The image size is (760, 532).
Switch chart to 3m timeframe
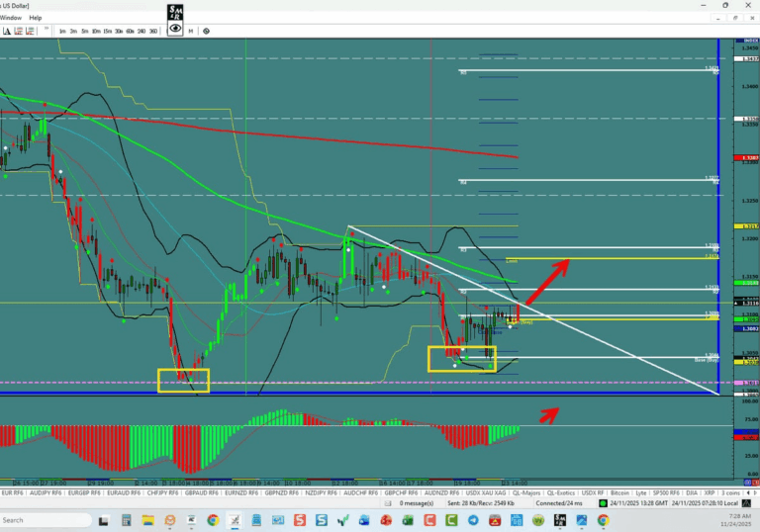[x=73, y=31]
